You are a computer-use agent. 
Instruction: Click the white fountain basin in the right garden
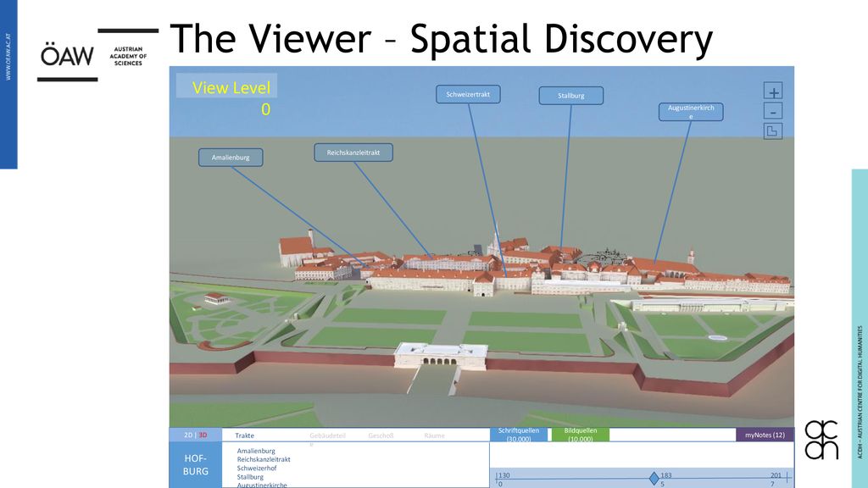(x=717, y=337)
